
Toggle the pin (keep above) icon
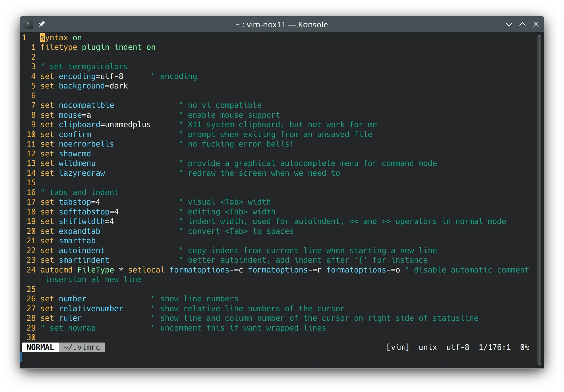42,24
